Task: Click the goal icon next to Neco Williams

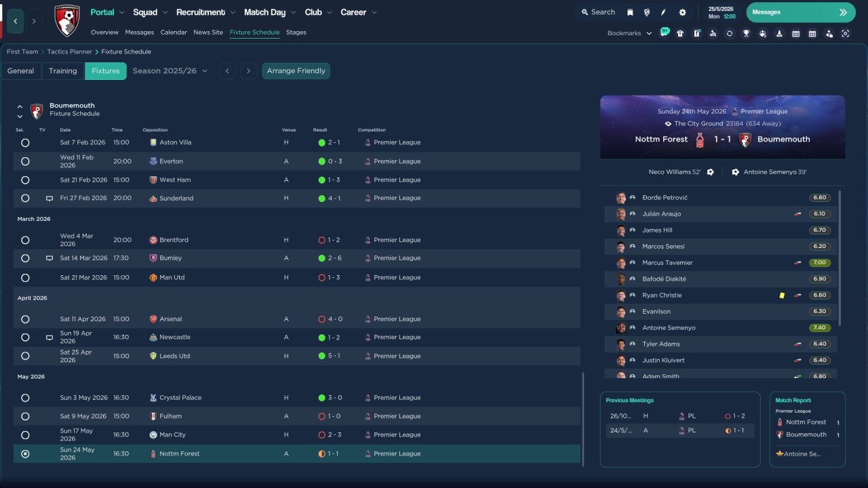Action: pos(710,172)
